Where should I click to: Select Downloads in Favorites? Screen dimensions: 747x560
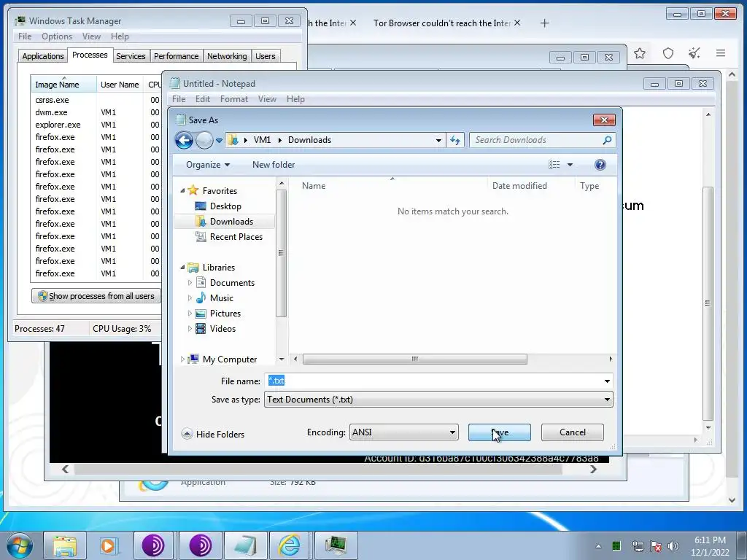tap(231, 222)
